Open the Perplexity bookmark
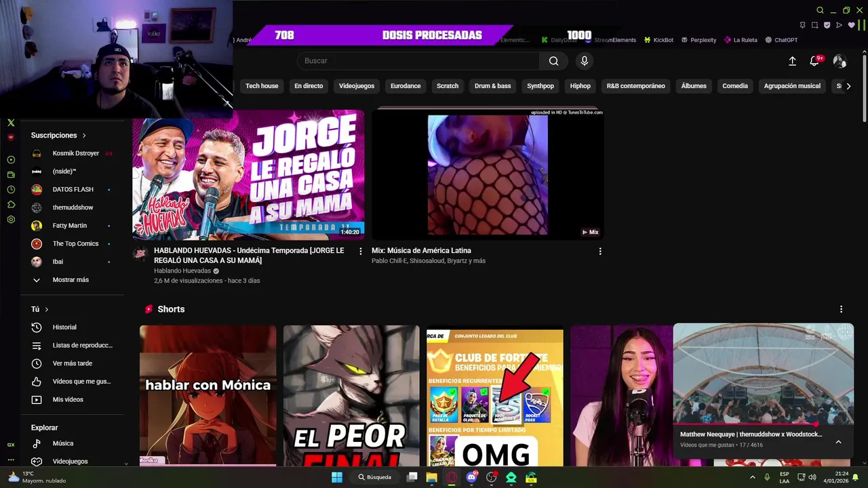The height and width of the screenshot is (488, 868). point(699,40)
